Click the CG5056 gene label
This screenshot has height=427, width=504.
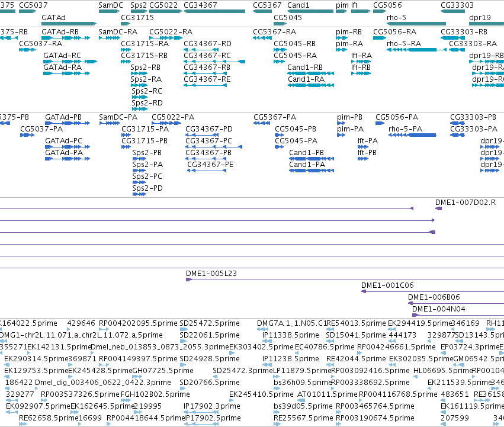pyautogui.click(x=387, y=5)
